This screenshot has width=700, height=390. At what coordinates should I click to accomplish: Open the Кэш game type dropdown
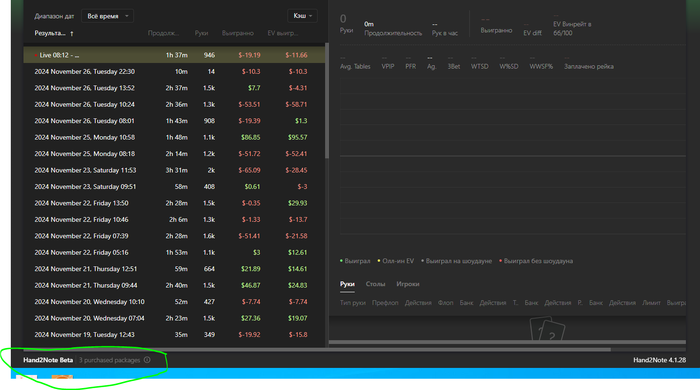[302, 16]
